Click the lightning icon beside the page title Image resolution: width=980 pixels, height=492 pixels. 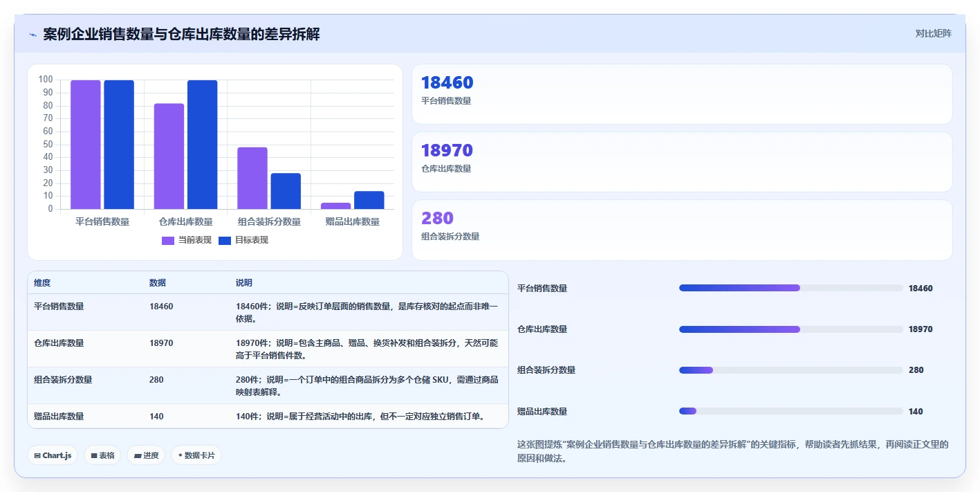(x=33, y=35)
